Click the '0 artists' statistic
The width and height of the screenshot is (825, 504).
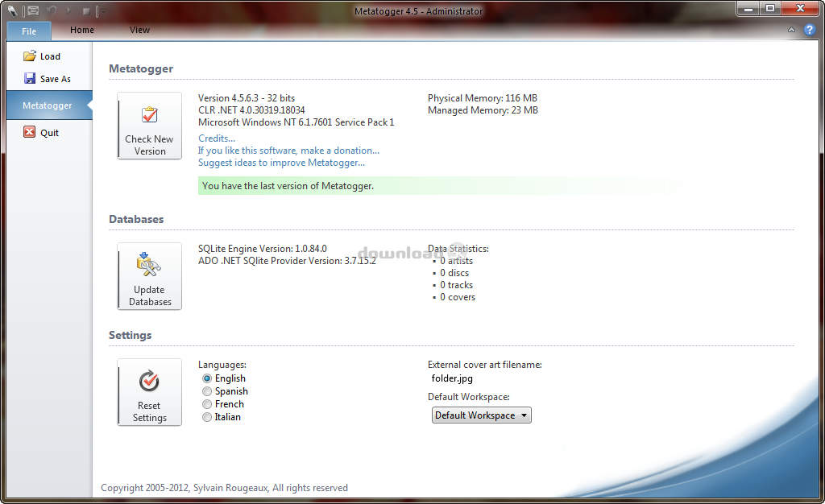[x=456, y=261]
